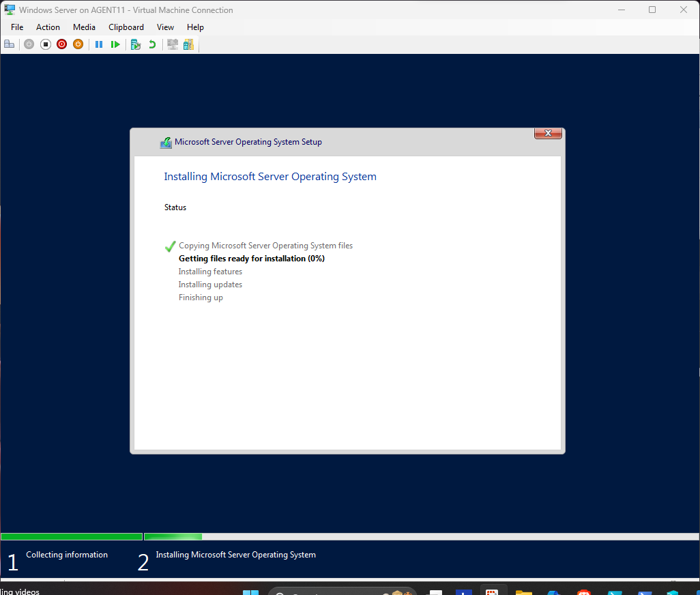700x595 pixels.
Task: Open the View menu
Action: point(165,27)
